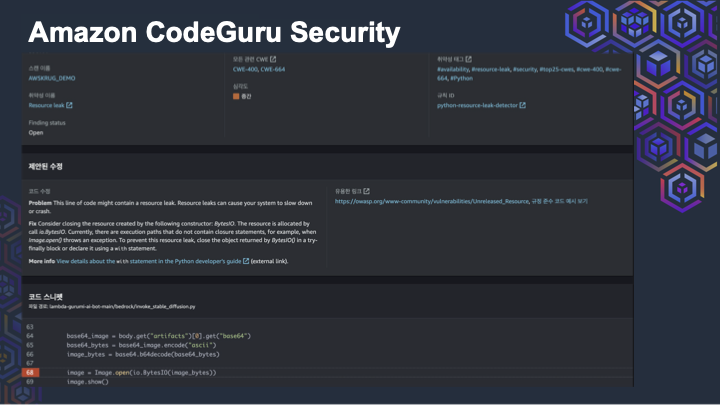Click code line 64 base64_image assignment
Viewport: 720px width, 405px height.
click(158, 336)
